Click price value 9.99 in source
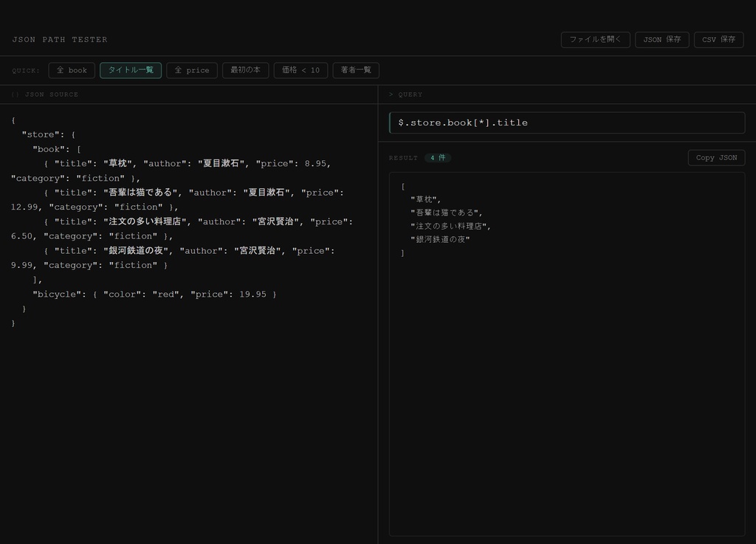 pyautogui.click(x=21, y=265)
